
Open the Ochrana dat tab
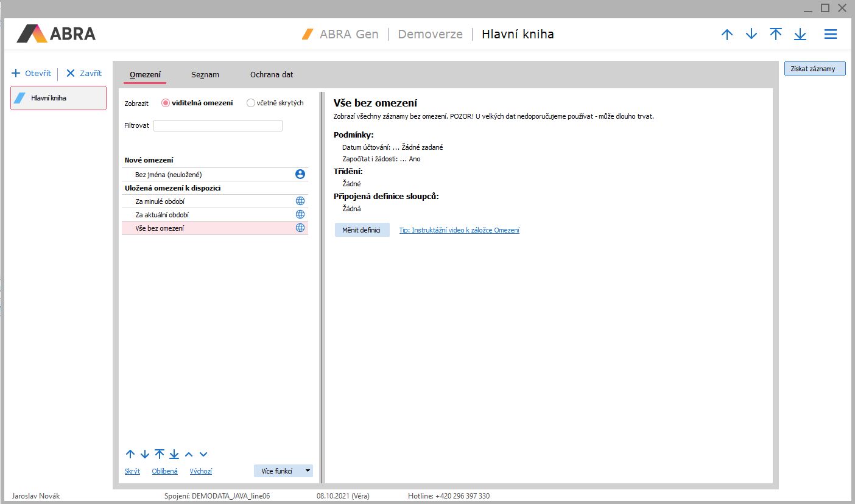[x=272, y=75]
